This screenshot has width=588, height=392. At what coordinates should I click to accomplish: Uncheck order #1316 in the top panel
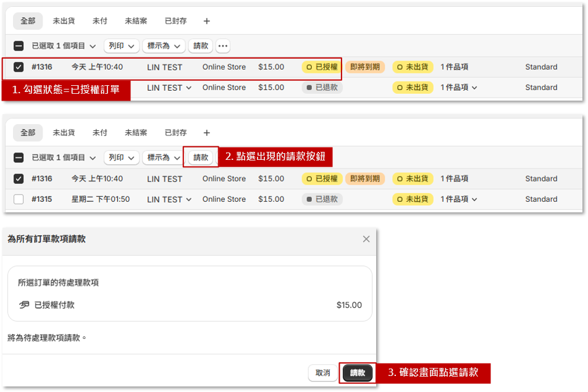click(x=19, y=67)
